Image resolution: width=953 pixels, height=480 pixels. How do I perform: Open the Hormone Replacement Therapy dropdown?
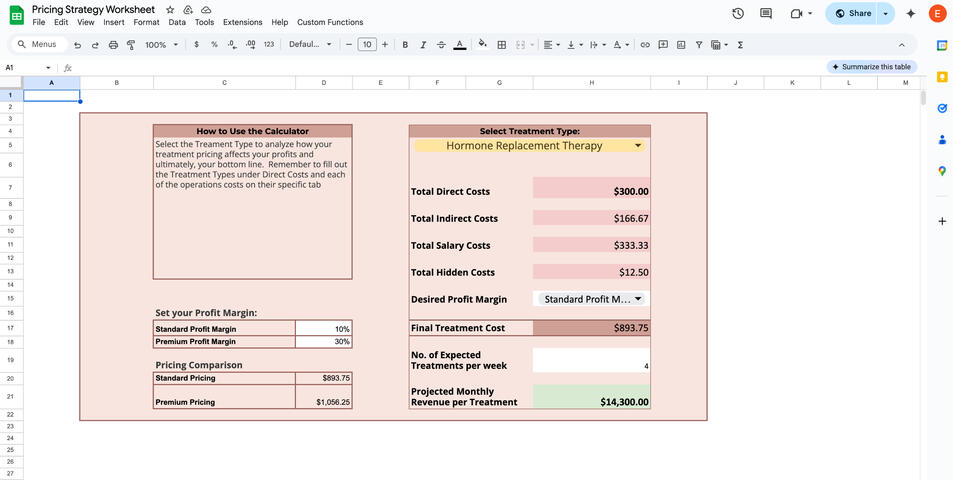tap(530, 145)
